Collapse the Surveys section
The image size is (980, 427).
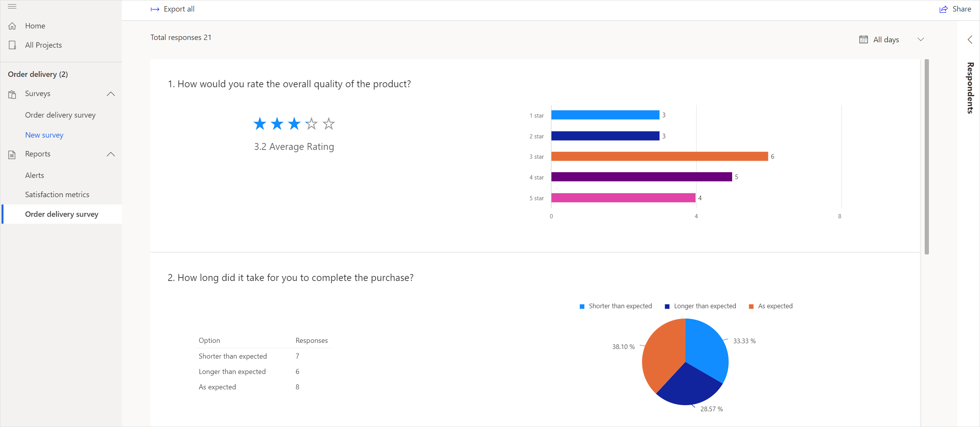[111, 93]
